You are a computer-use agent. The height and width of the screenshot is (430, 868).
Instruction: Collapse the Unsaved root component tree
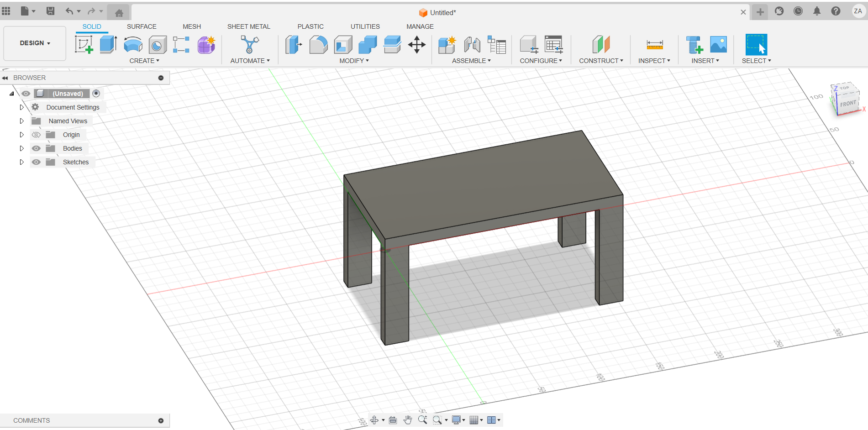[12, 94]
